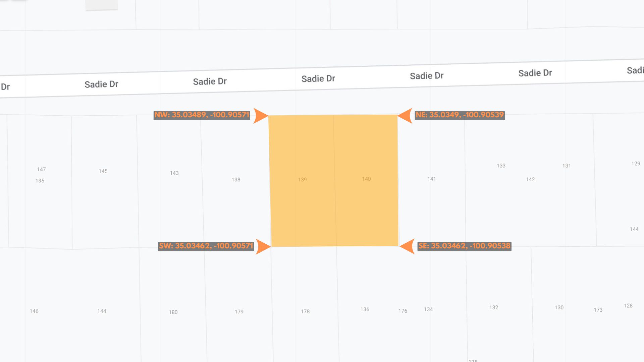Click parcel number 138

tap(236, 180)
